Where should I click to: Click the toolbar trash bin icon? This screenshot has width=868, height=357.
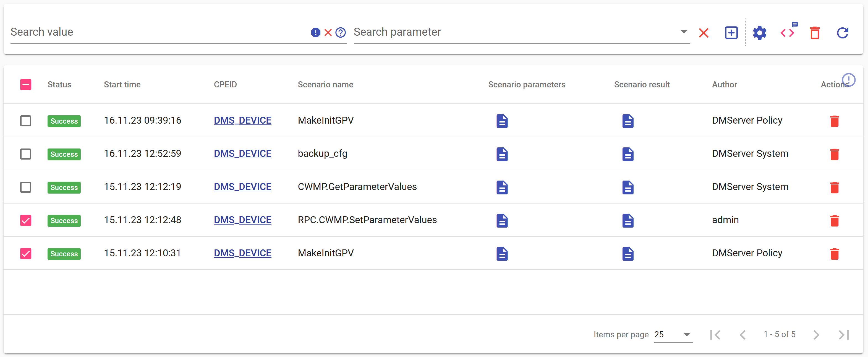coord(814,33)
